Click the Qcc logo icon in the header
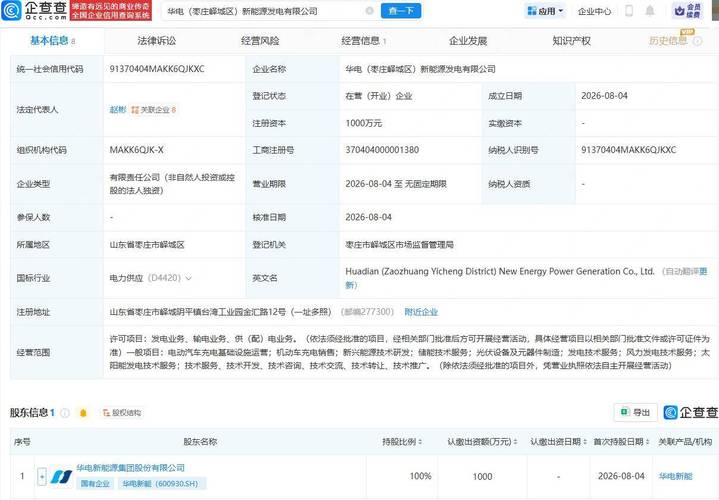Viewport: 719px width, 500px height. [11, 11]
